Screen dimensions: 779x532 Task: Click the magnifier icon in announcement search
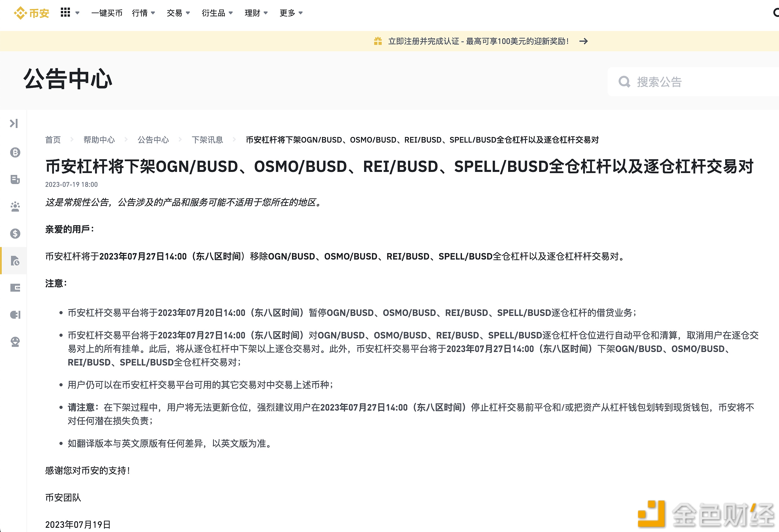pos(624,82)
